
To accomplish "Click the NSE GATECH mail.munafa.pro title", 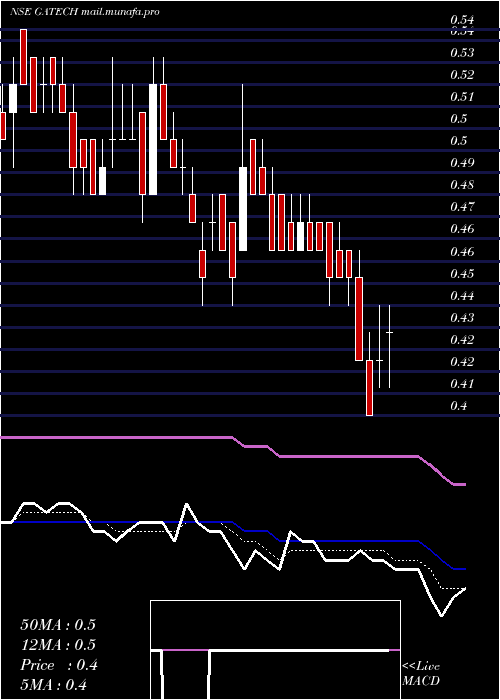I will click(84, 12).
